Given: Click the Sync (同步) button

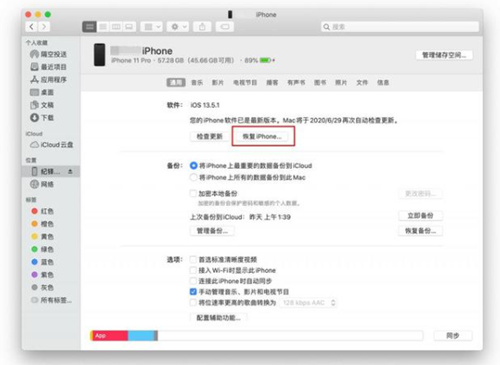Looking at the screenshot, I should point(453,336).
